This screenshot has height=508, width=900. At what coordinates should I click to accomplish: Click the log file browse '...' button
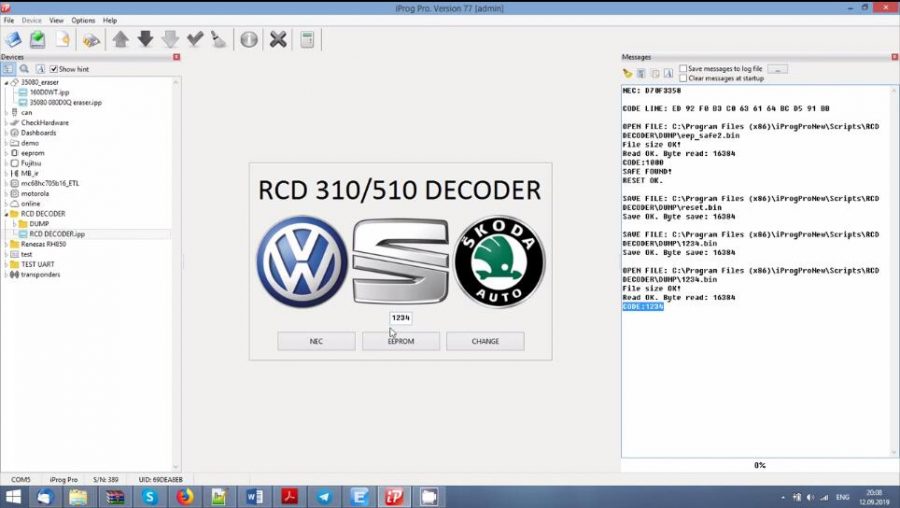[x=777, y=69]
